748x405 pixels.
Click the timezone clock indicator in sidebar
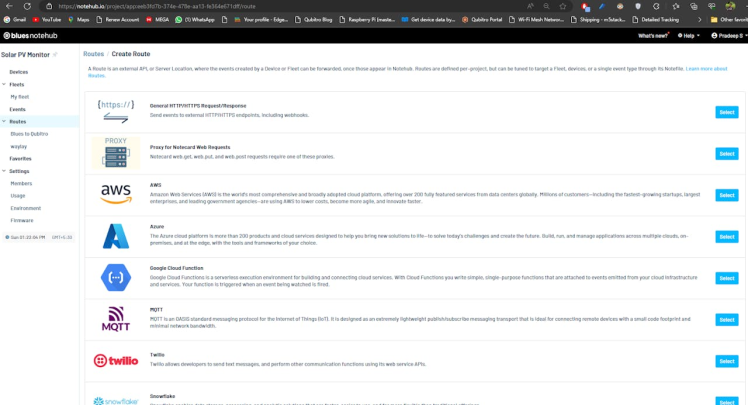[39, 237]
